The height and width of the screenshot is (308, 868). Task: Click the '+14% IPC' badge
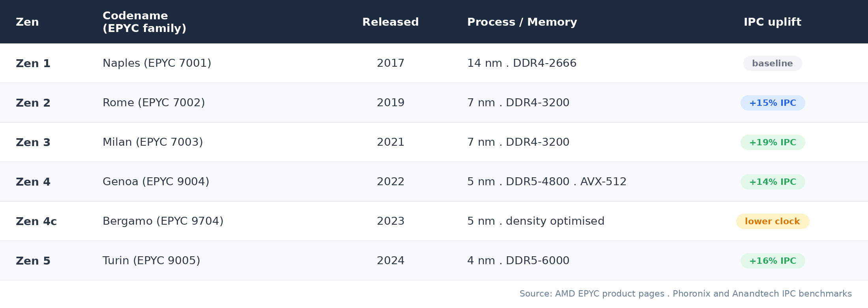pyautogui.click(x=773, y=182)
